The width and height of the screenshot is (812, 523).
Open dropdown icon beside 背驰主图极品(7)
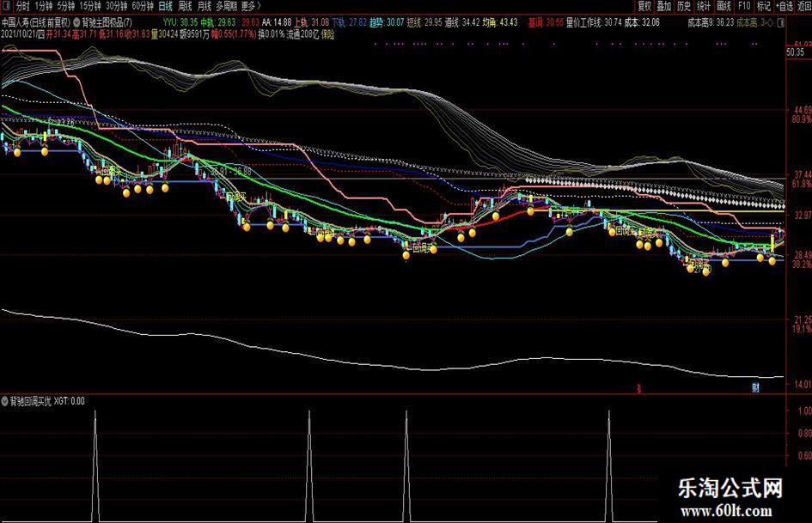pyautogui.click(x=76, y=23)
